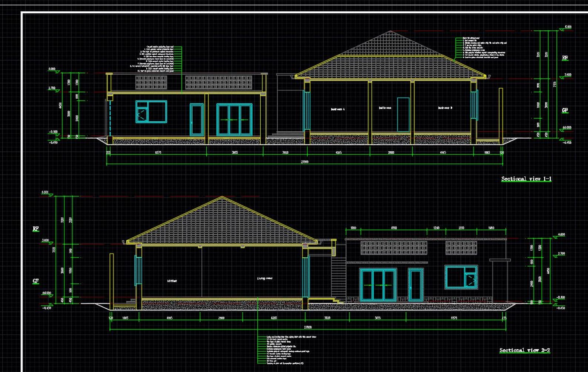Screen dimensions: 588x372
Task: Select the "Sectional view 1-1" title text
Action: click(x=526, y=179)
